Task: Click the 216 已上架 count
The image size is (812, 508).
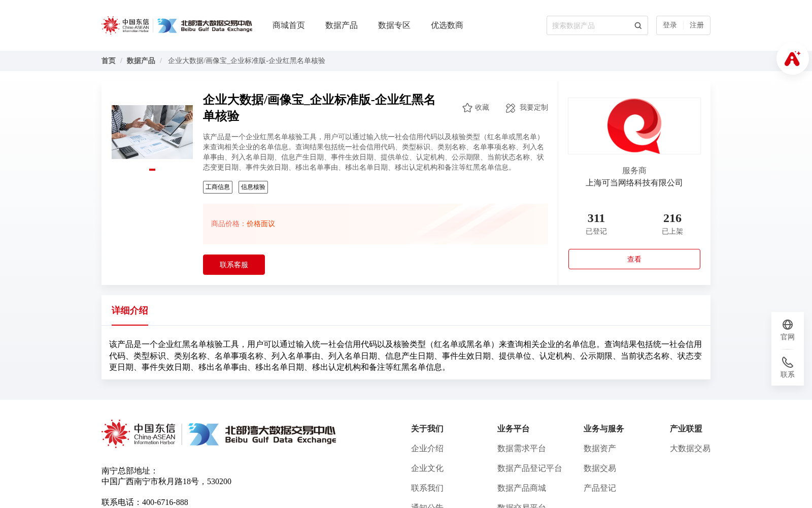Action: [x=672, y=224]
